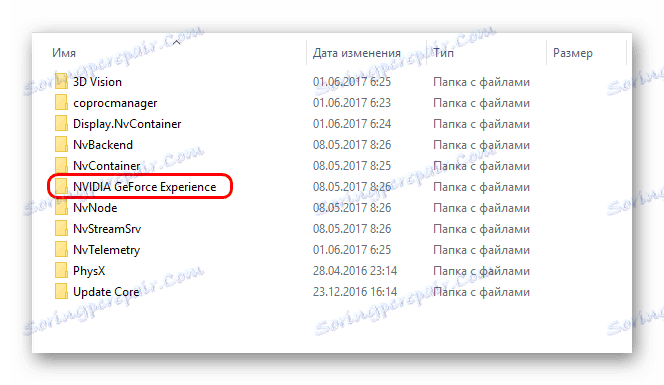Click the NvNode folder icon

point(61,208)
